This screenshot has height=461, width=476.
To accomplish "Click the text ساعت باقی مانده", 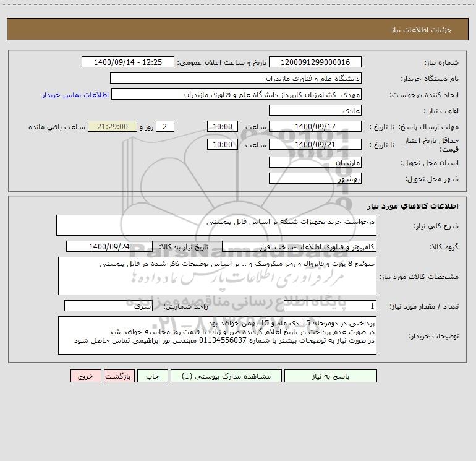I will (57, 127).
